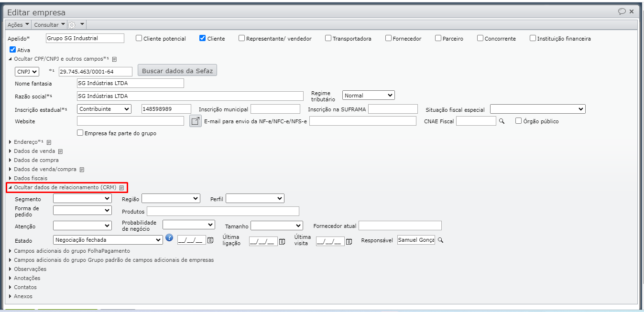Check the Cliente potencial checkbox
The width and height of the screenshot is (644, 312).
(139, 38)
